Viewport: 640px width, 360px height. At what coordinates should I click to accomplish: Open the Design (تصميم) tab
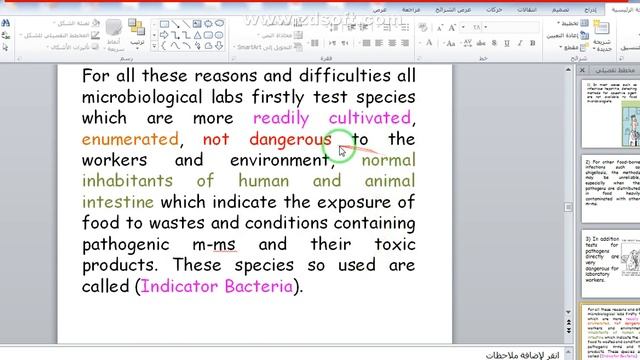(x=560, y=10)
